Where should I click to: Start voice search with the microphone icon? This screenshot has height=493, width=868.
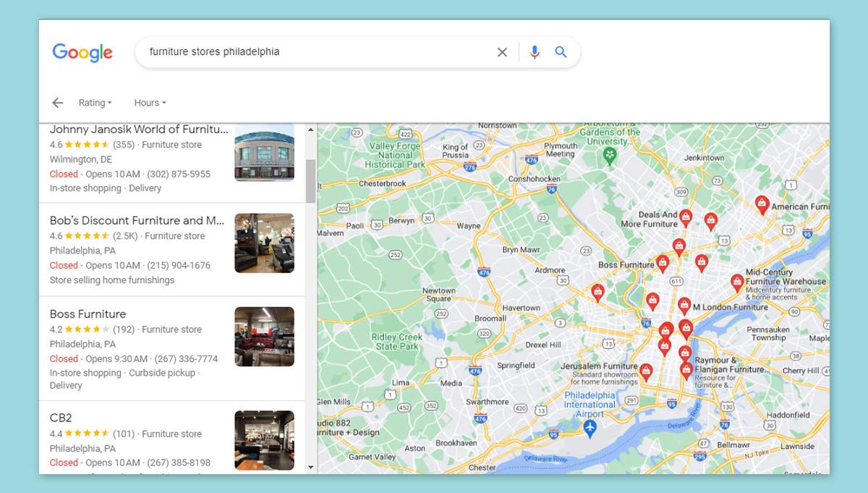point(535,52)
